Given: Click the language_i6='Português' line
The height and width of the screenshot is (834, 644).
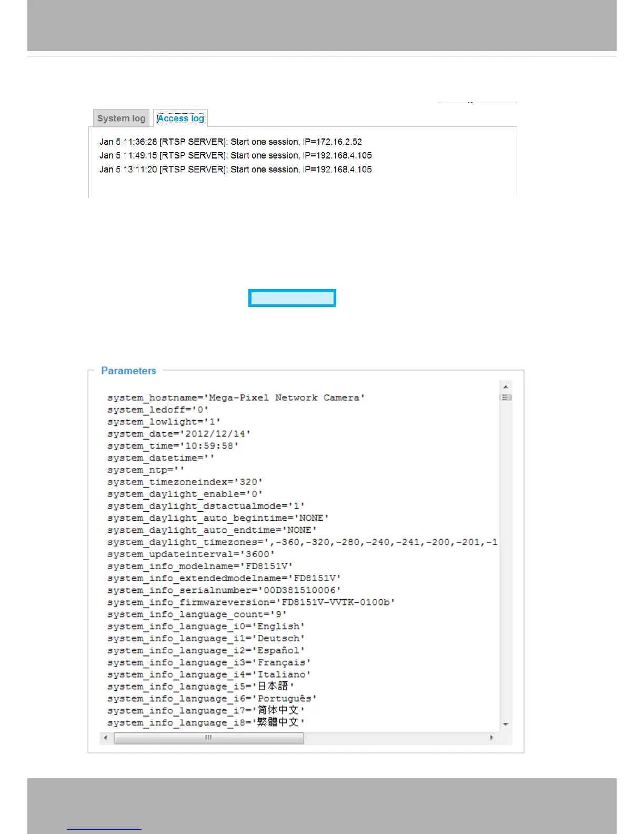Looking at the screenshot, I should pyautogui.click(x=212, y=699).
